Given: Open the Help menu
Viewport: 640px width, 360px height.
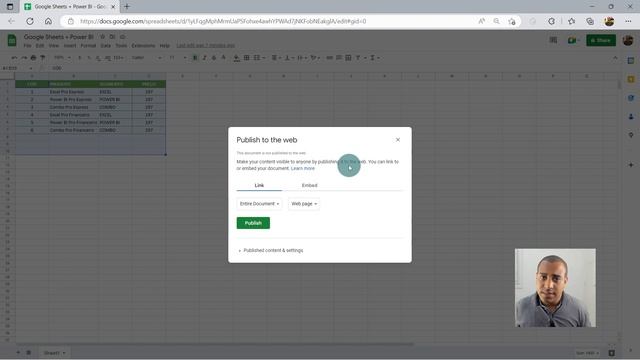Looking at the screenshot, I should [164, 46].
